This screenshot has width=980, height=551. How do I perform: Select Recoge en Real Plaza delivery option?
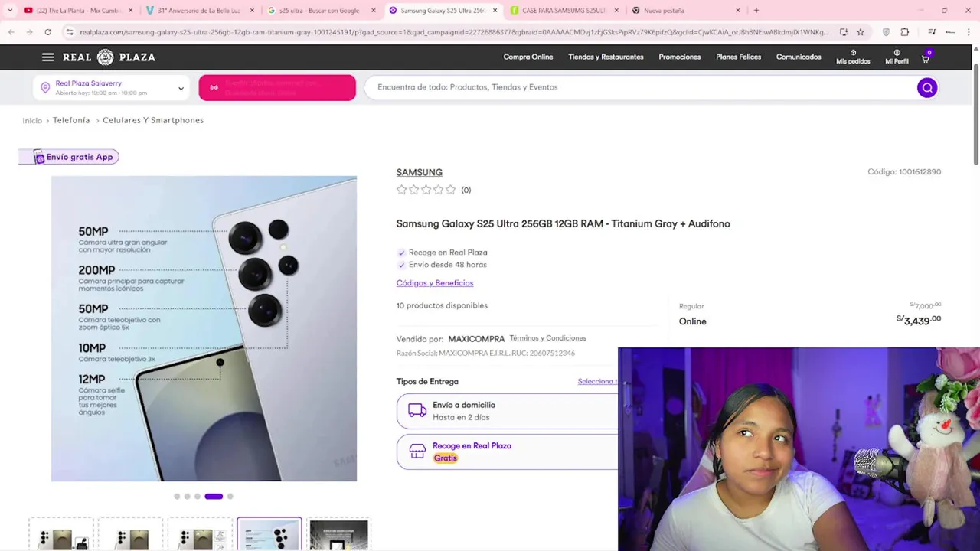507,452
